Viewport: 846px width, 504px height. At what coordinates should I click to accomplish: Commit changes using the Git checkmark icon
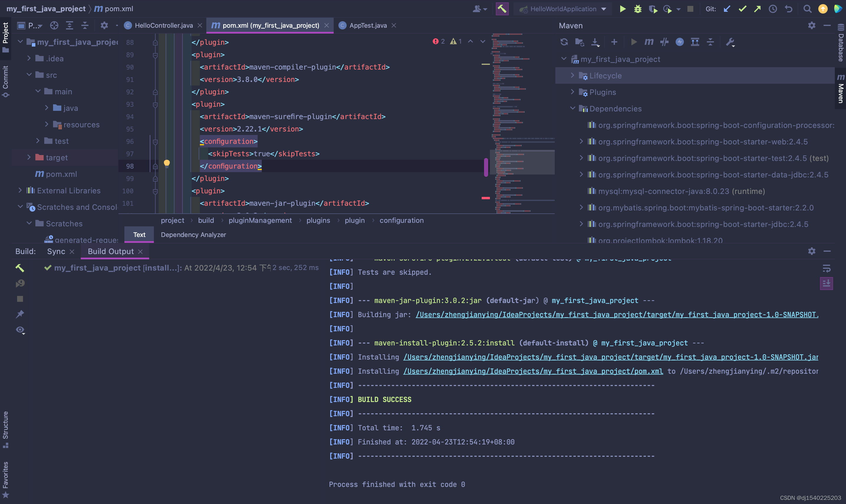tap(743, 9)
